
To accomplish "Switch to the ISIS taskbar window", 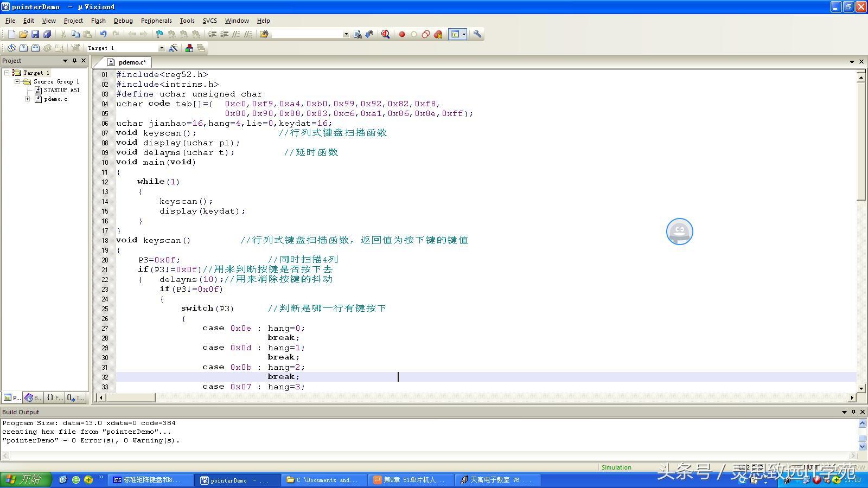I will pyautogui.click(x=151, y=480).
